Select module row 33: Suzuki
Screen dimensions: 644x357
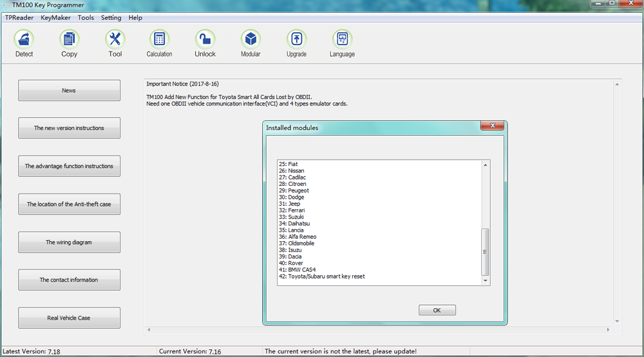[x=291, y=217]
